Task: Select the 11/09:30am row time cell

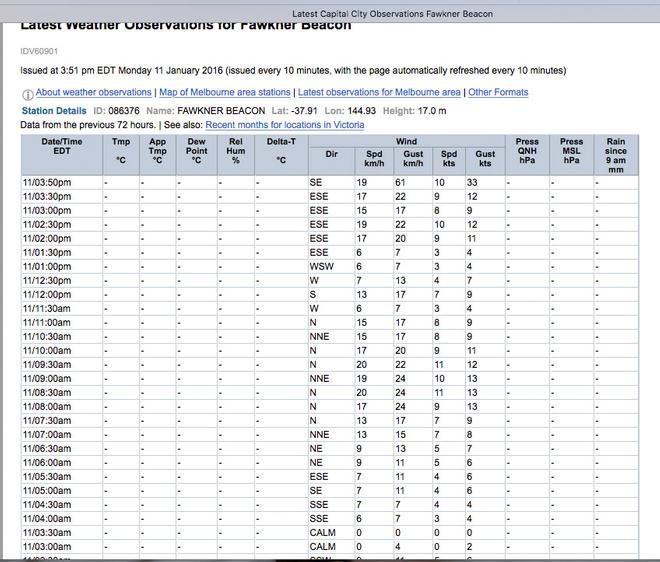Action: (x=61, y=365)
